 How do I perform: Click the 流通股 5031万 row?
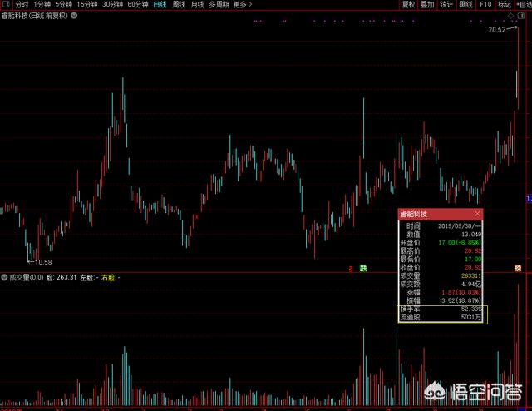click(441, 317)
